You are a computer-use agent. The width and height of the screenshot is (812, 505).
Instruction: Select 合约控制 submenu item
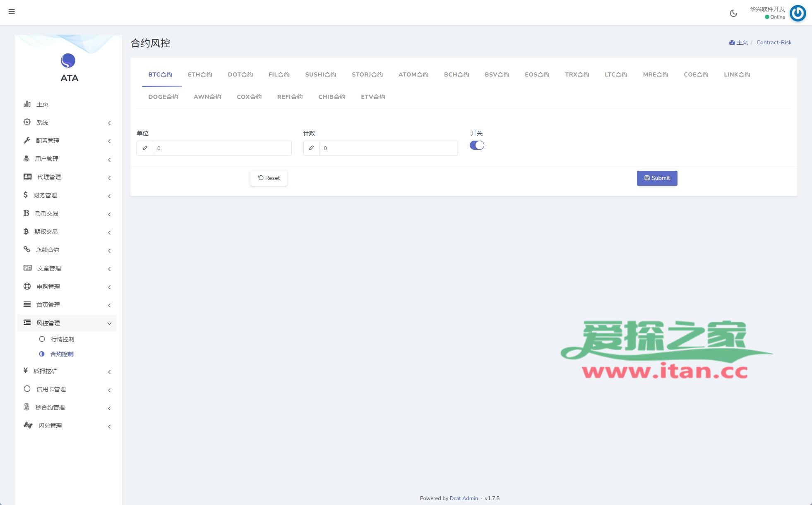point(62,354)
